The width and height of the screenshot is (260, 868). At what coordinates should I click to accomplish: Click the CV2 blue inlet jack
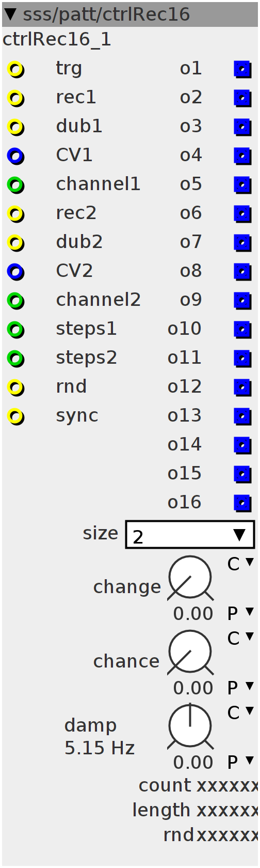[x=16, y=272]
